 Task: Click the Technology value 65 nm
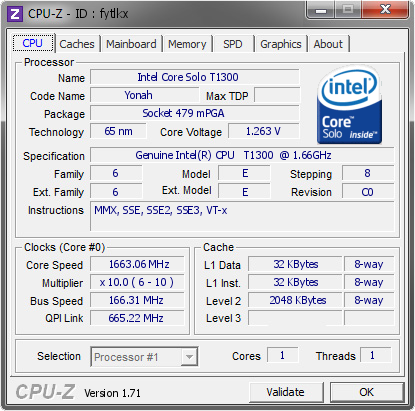click(x=118, y=131)
